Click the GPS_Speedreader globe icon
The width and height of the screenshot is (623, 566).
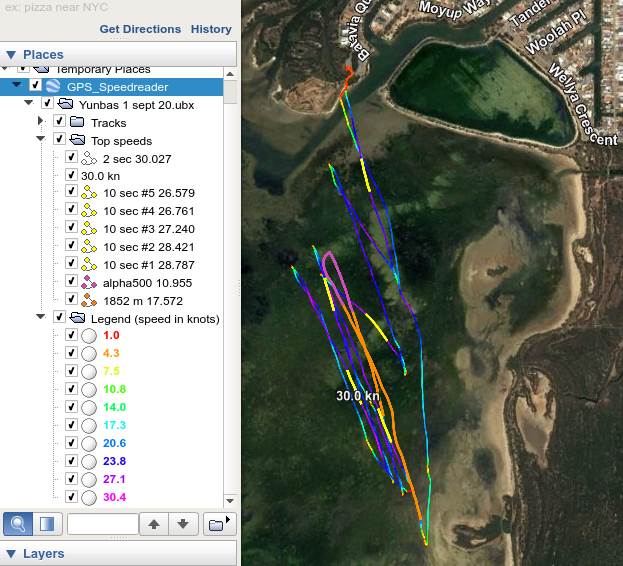click(53, 87)
